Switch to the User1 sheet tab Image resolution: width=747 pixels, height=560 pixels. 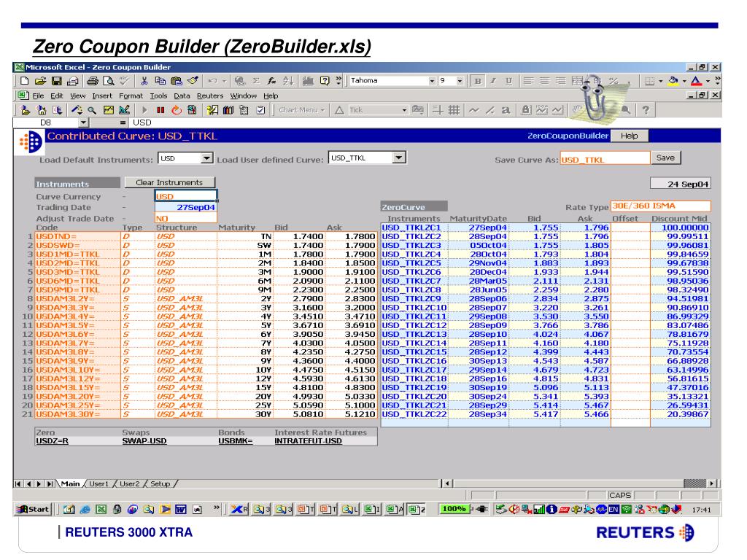tap(99, 484)
